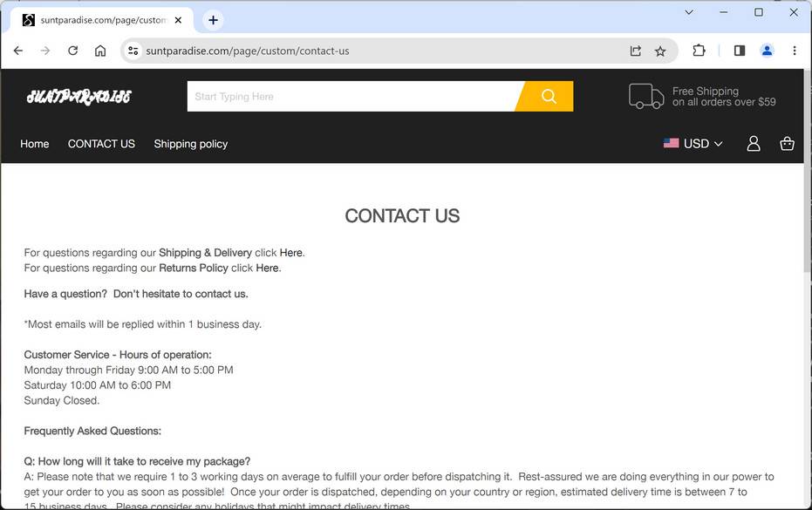Click 'Frequently Asked Questions:' heading
The image size is (812, 510).
(x=92, y=431)
